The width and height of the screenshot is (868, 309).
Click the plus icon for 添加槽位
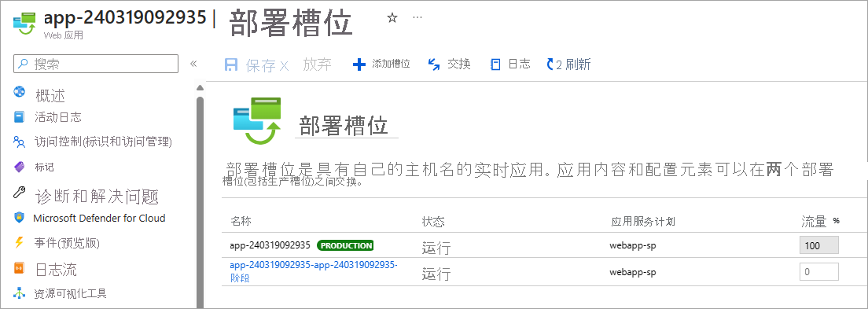click(359, 64)
